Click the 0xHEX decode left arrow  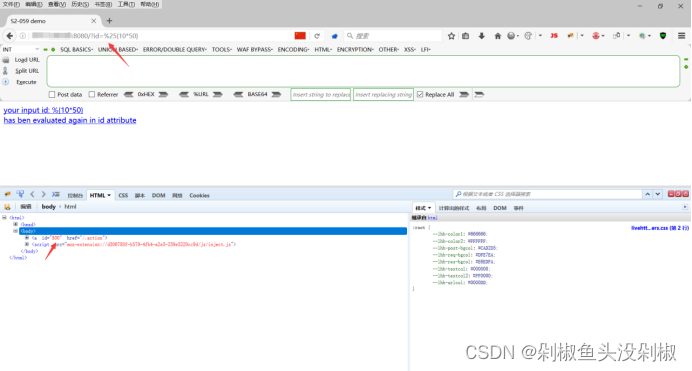click(x=128, y=94)
